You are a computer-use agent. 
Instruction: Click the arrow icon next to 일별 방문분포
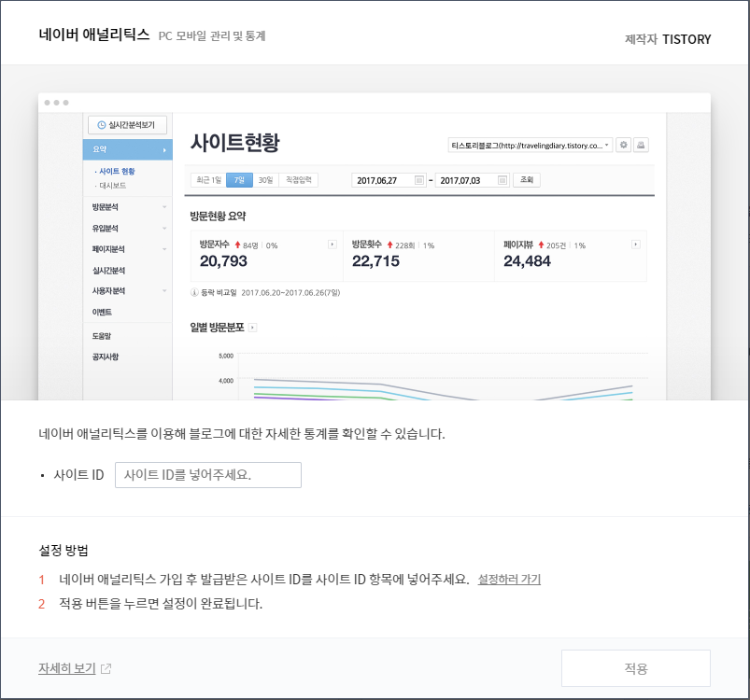pyautogui.click(x=253, y=328)
